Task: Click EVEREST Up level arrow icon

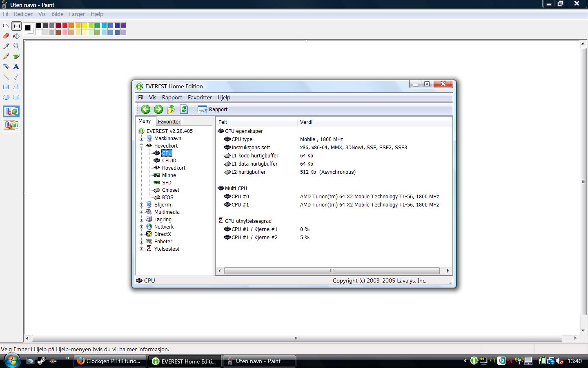Action: [171, 109]
